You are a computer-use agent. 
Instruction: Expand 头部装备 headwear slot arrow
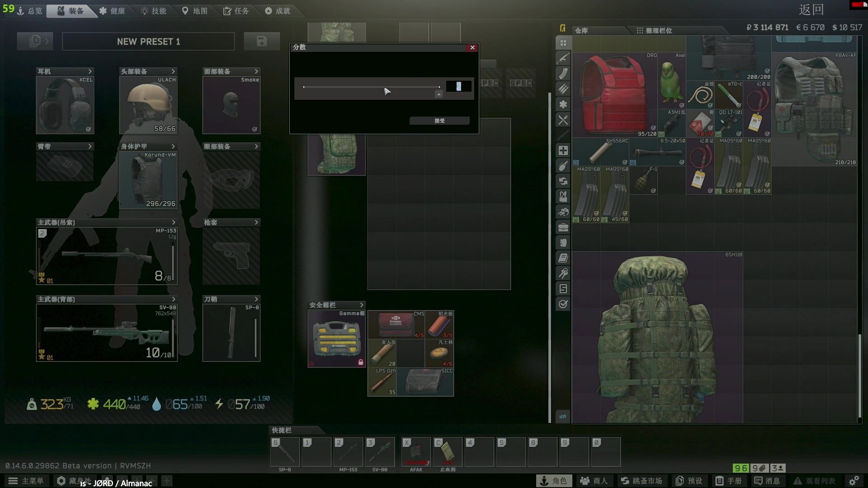173,71
